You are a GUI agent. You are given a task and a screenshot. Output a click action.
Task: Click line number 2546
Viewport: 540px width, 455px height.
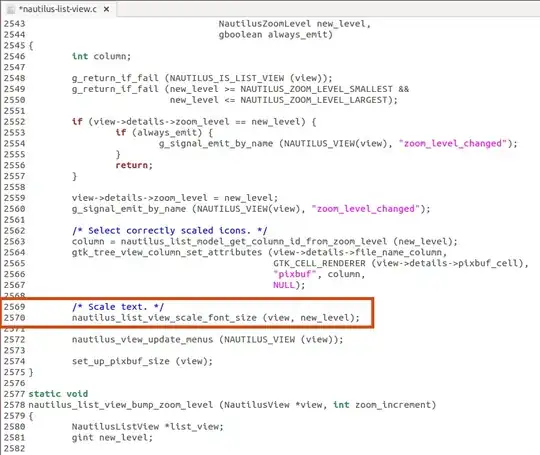click(x=14, y=56)
